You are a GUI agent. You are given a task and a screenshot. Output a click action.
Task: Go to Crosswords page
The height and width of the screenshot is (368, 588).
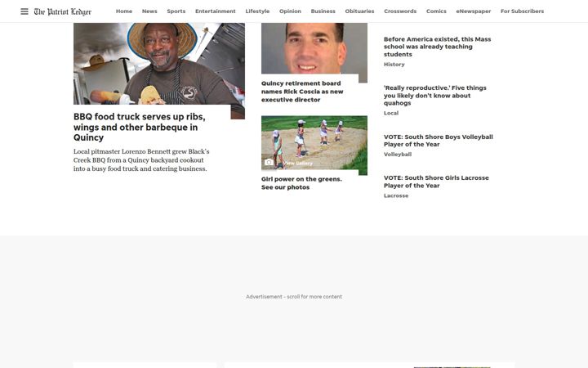[399, 11]
